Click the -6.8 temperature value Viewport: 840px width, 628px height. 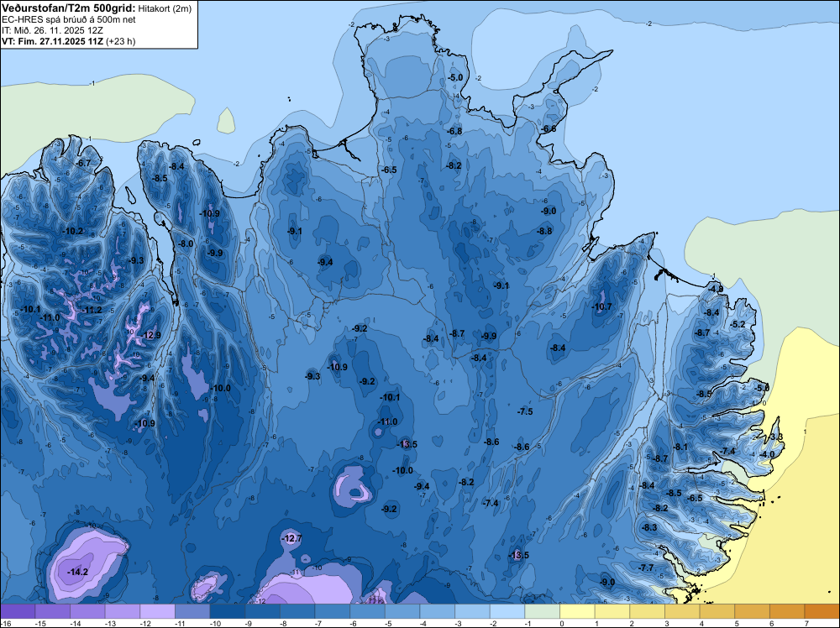454,131
